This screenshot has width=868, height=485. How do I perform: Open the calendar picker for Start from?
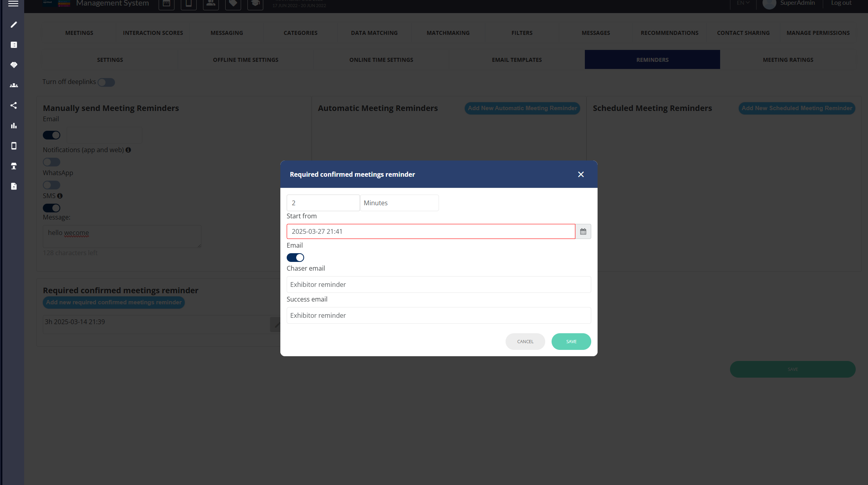(x=583, y=231)
